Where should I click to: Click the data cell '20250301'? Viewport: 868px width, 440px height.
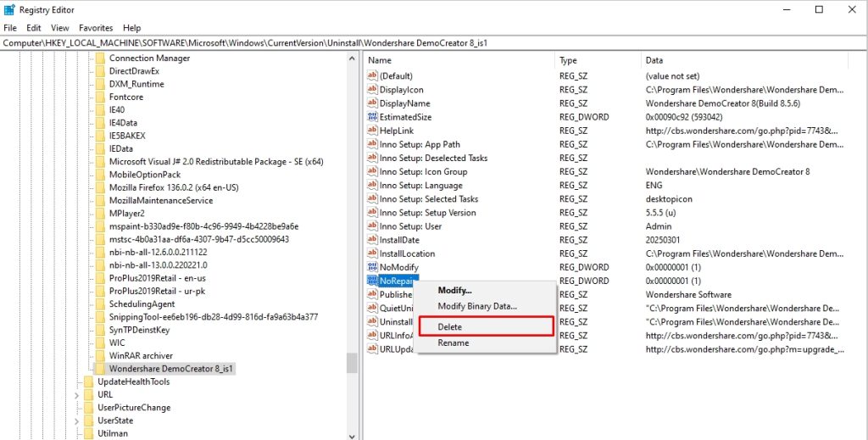click(663, 240)
